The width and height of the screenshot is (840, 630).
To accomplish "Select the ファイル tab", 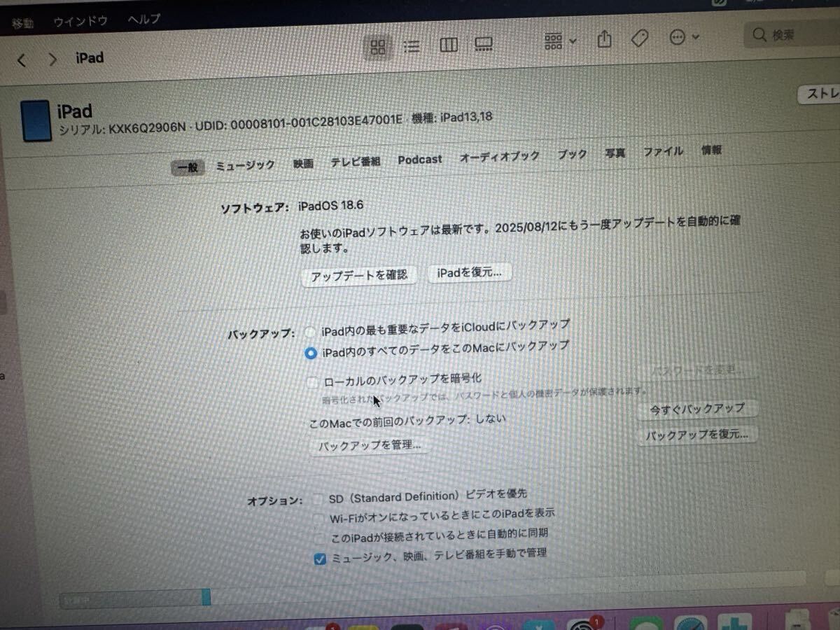I will [x=663, y=151].
